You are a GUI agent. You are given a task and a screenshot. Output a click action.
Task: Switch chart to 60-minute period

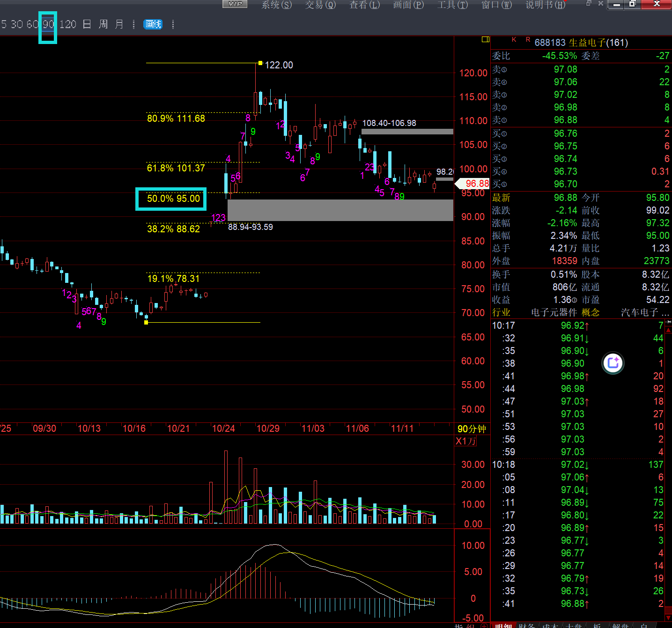pyautogui.click(x=32, y=24)
